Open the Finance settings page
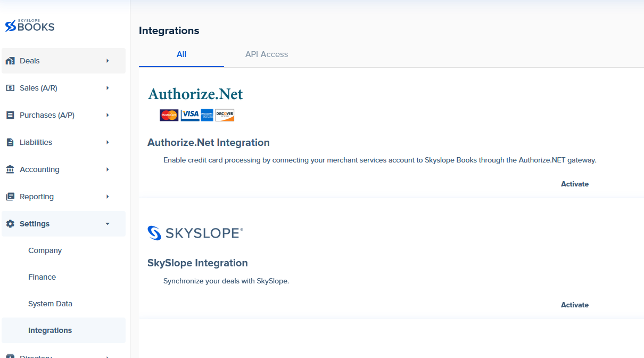Viewport: 644px width, 358px height. 42,277
